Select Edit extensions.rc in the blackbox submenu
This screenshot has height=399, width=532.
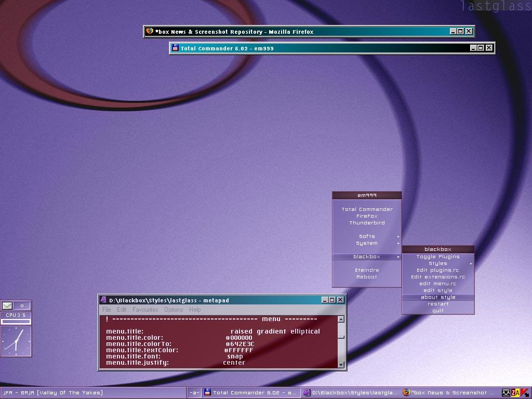point(438,277)
